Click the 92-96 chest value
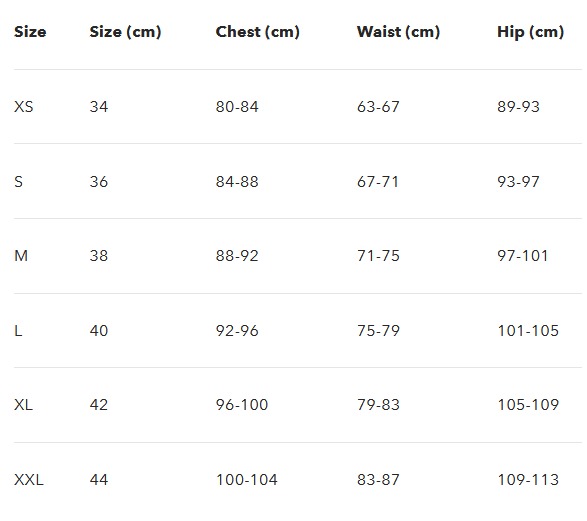Image resolution: width=587 pixels, height=521 pixels. pos(237,331)
